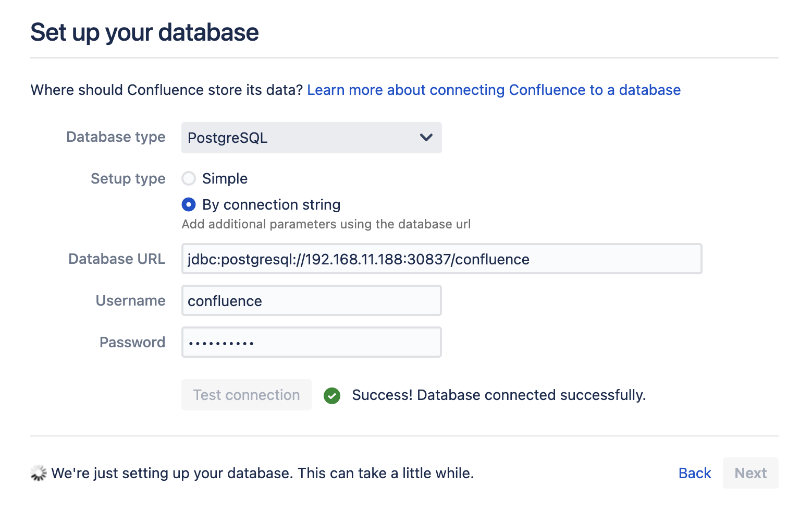Image resolution: width=812 pixels, height=510 pixels.
Task: Click the 'Set up your database' heading
Action: [x=144, y=32]
